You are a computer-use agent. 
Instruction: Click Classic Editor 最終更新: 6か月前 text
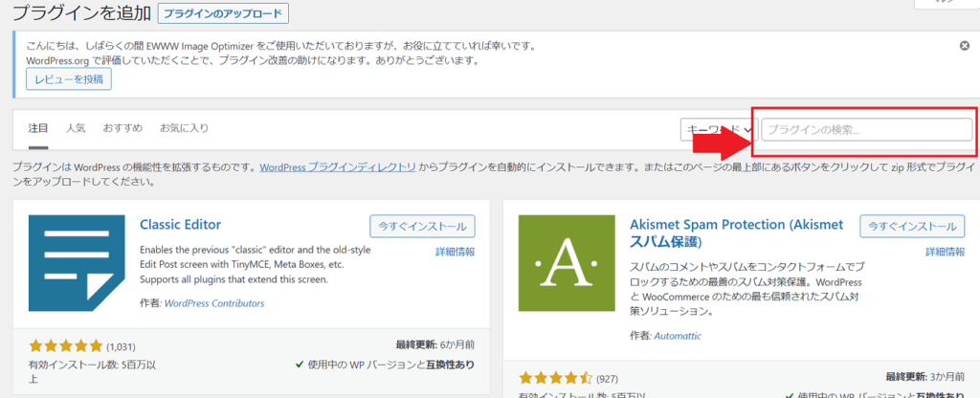[x=435, y=344]
